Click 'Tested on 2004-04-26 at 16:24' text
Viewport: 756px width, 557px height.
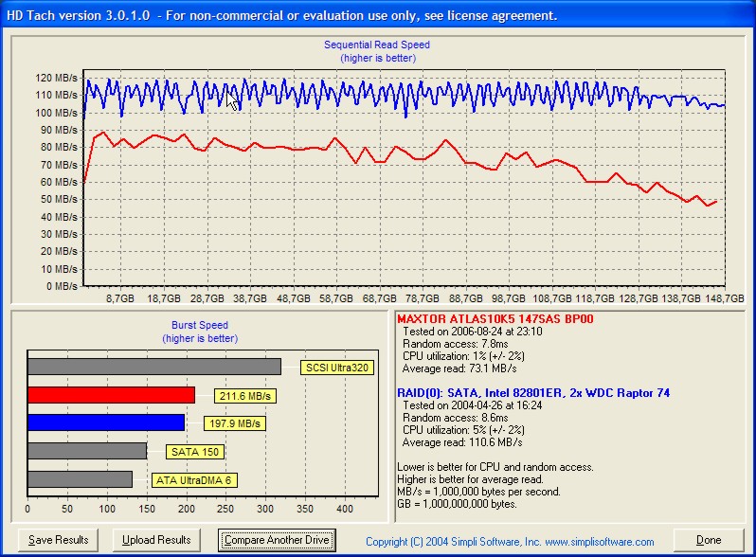tap(473, 405)
